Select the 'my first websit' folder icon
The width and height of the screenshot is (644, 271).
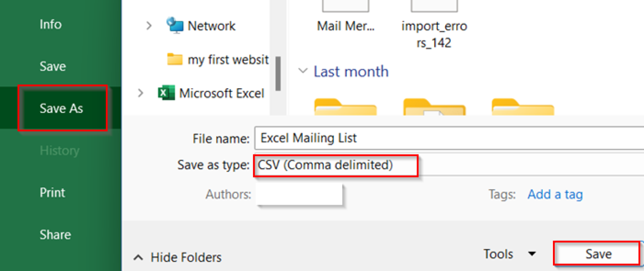[x=175, y=59]
